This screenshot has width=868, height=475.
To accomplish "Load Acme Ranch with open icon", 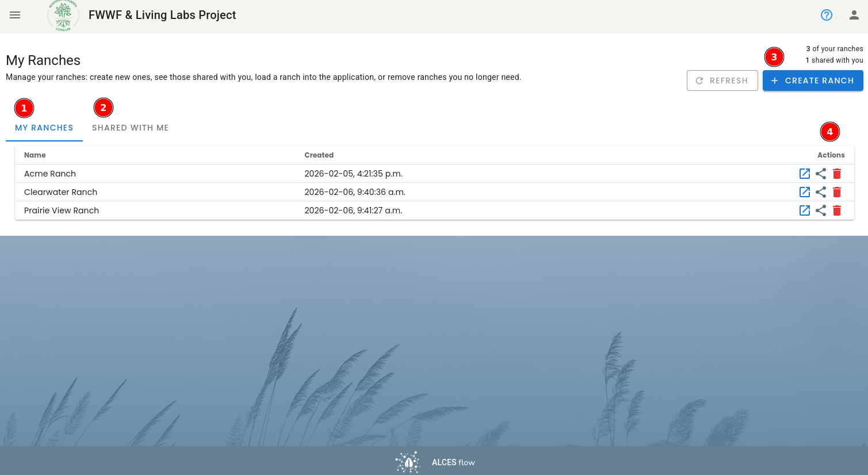I will pyautogui.click(x=805, y=174).
